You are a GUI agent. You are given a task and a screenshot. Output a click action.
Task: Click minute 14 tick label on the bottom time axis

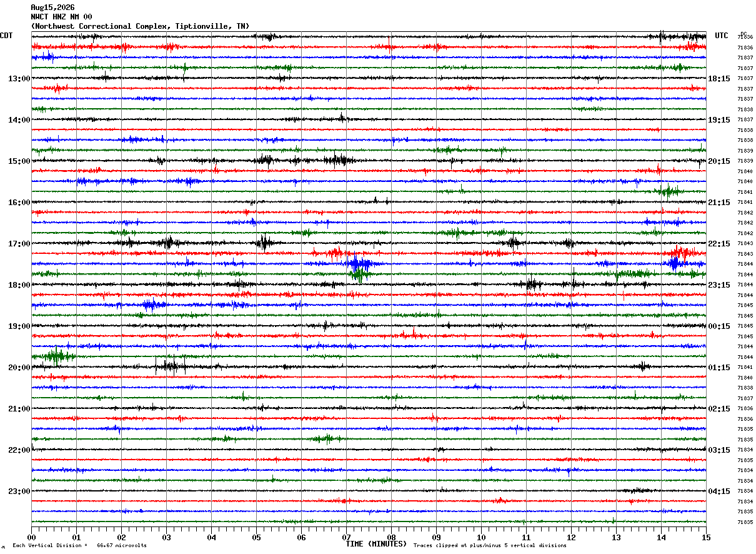tap(661, 538)
